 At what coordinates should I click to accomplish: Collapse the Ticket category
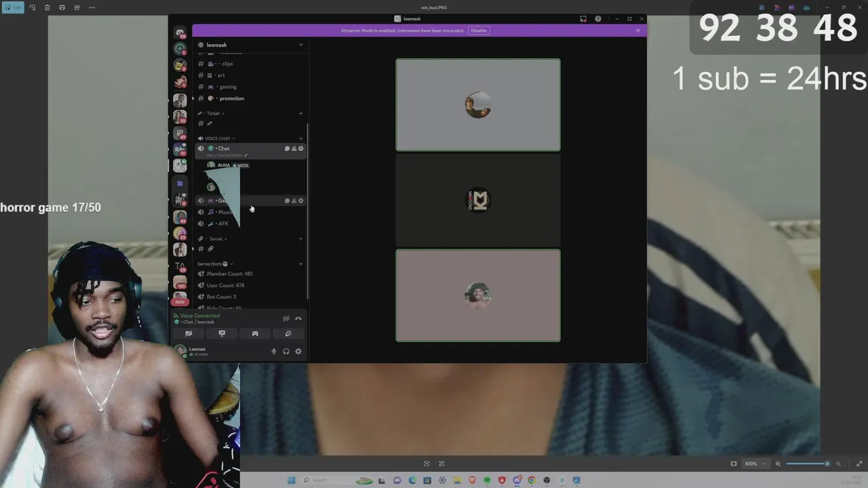(213, 113)
